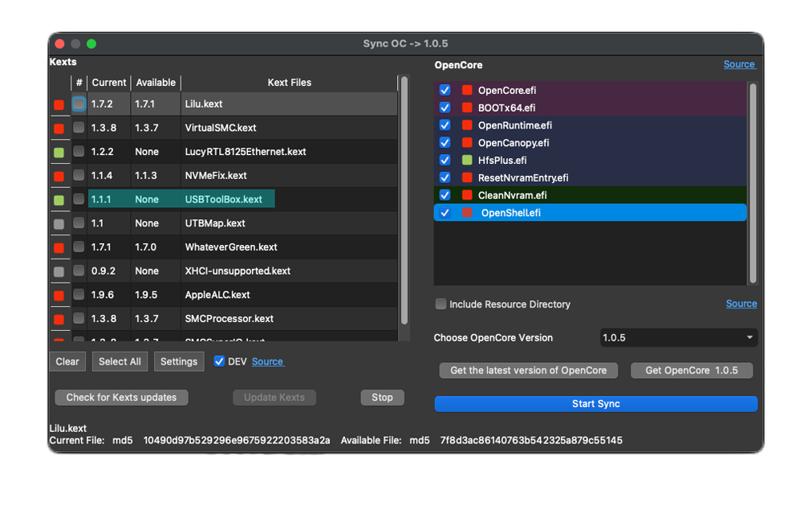Open the Source link beside DEV

(267, 361)
